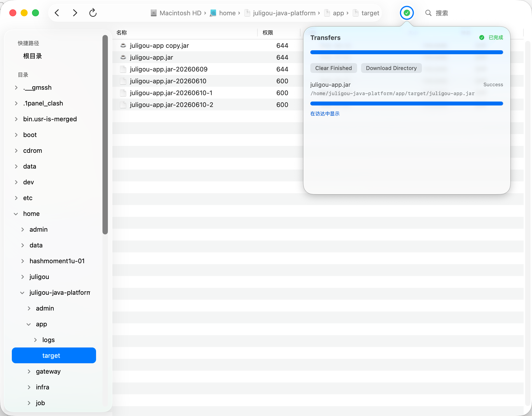532x416 pixels.
Task: Click the file icon of juligou-app.jar-20260610-1
Action: [123, 93]
